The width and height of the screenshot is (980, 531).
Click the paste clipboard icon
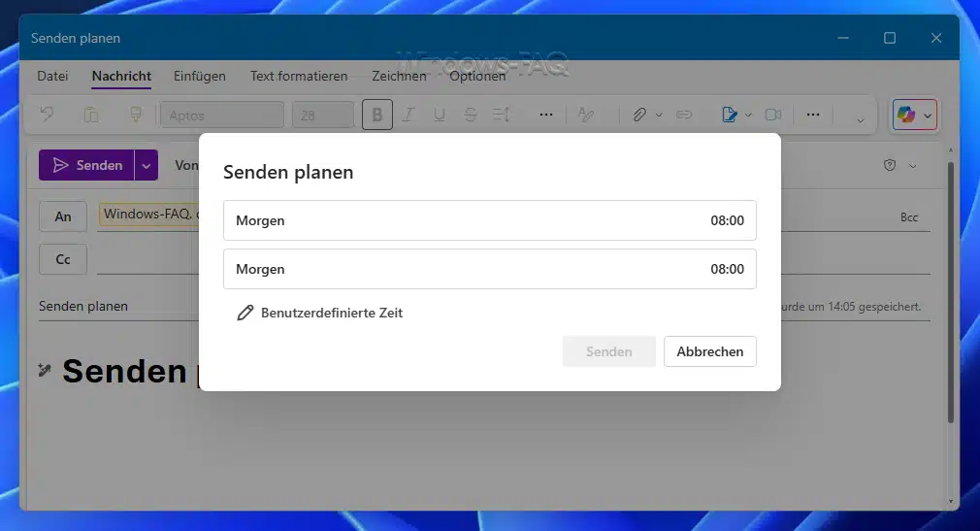click(91, 115)
